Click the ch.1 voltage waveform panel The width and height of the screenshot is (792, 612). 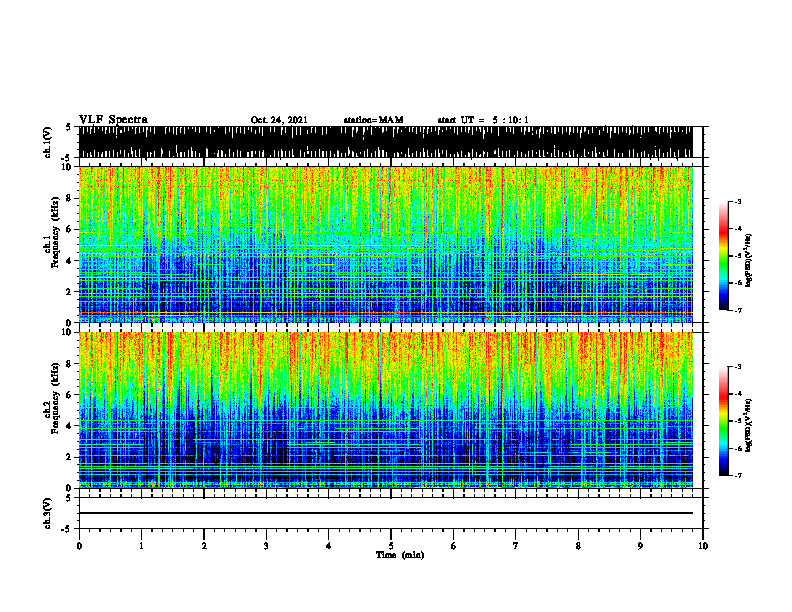pos(385,142)
